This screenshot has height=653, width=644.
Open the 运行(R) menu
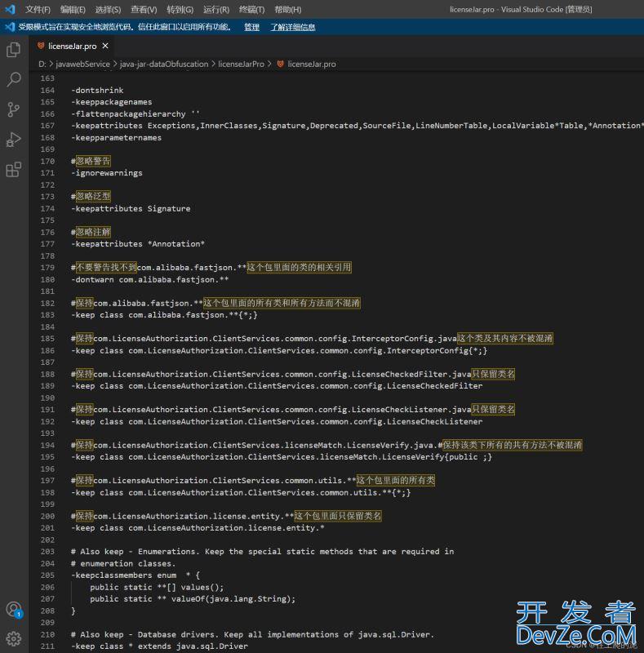coord(216,10)
